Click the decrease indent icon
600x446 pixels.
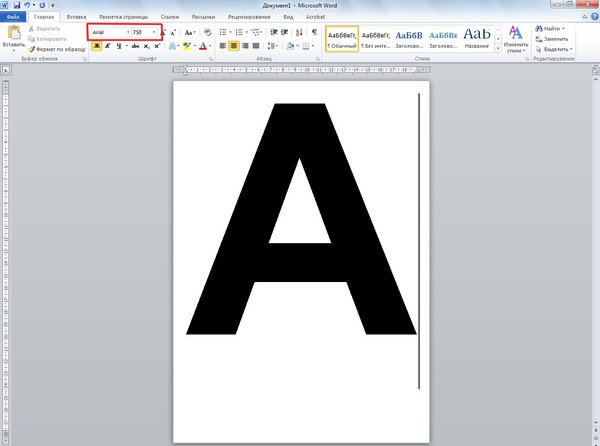pos(274,33)
